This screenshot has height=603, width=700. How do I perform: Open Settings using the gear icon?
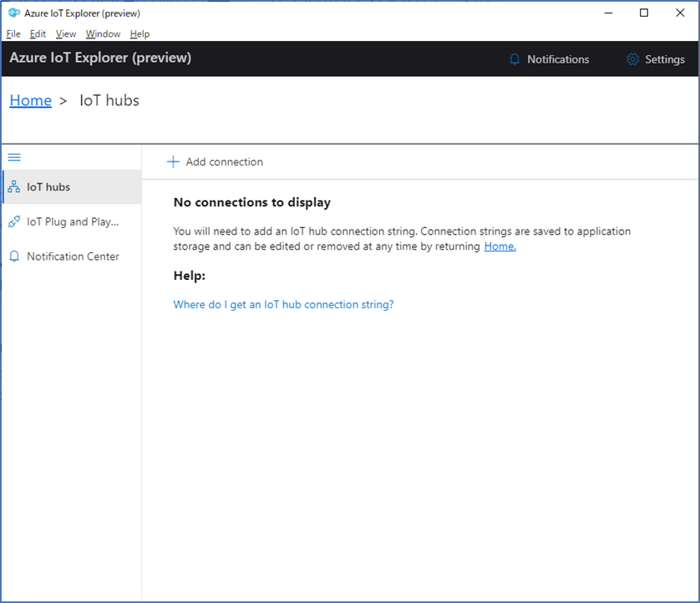632,59
